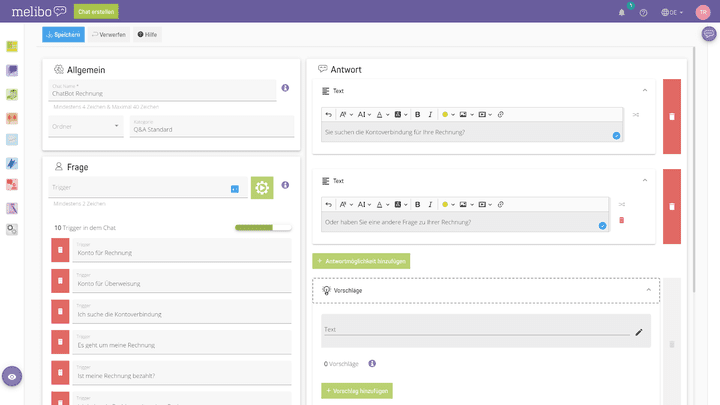The height and width of the screenshot is (405, 720).
Task: Toggle italic in the first text editor
Action: 430,114
